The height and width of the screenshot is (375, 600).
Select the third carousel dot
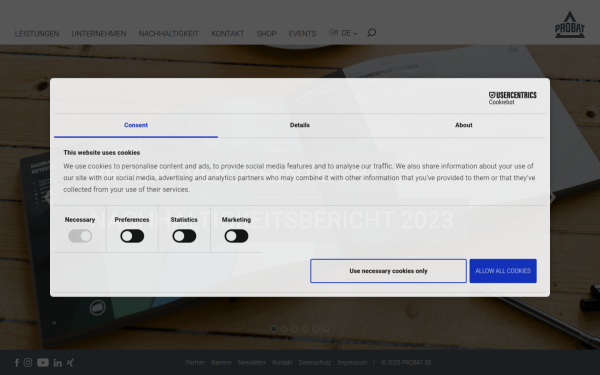(x=295, y=329)
